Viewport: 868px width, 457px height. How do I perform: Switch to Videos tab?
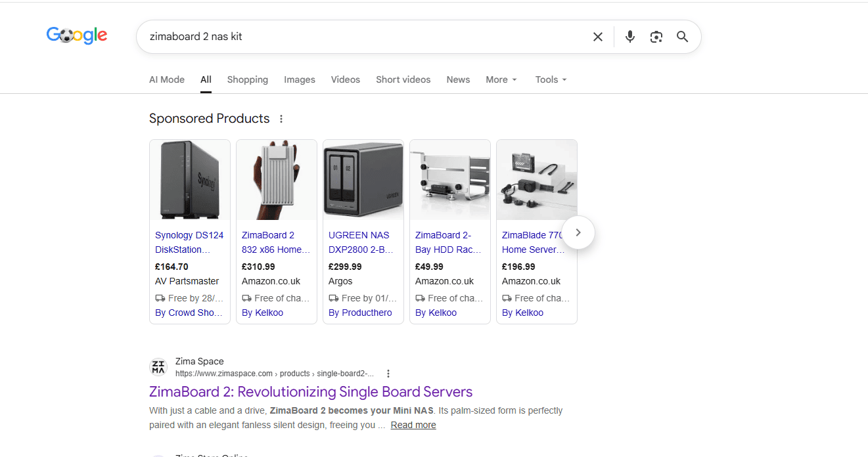pyautogui.click(x=346, y=79)
